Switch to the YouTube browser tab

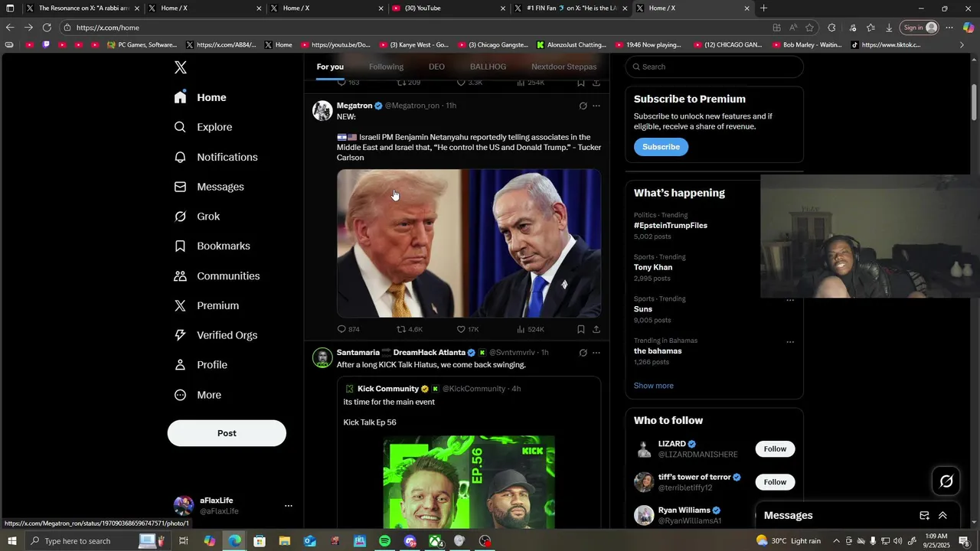(x=449, y=8)
